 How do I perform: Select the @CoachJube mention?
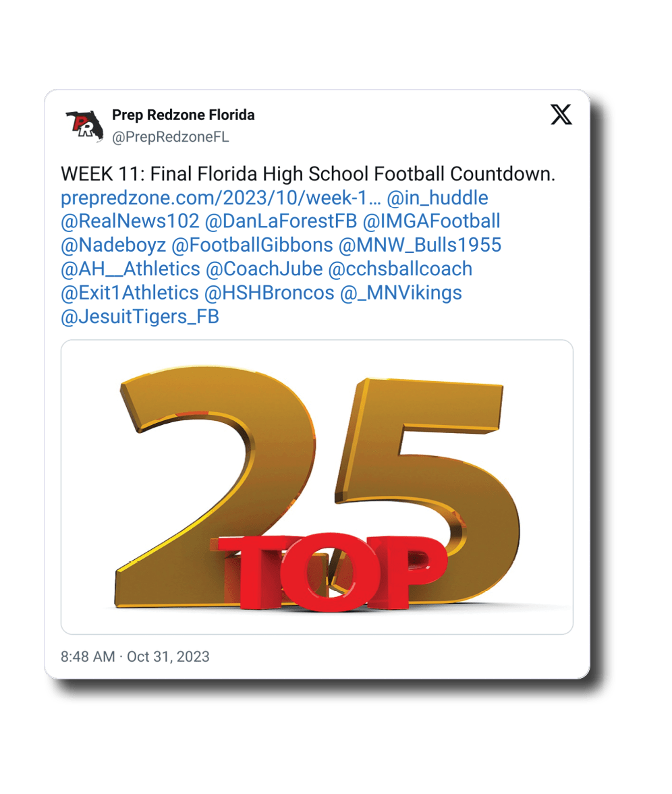[264, 269]
